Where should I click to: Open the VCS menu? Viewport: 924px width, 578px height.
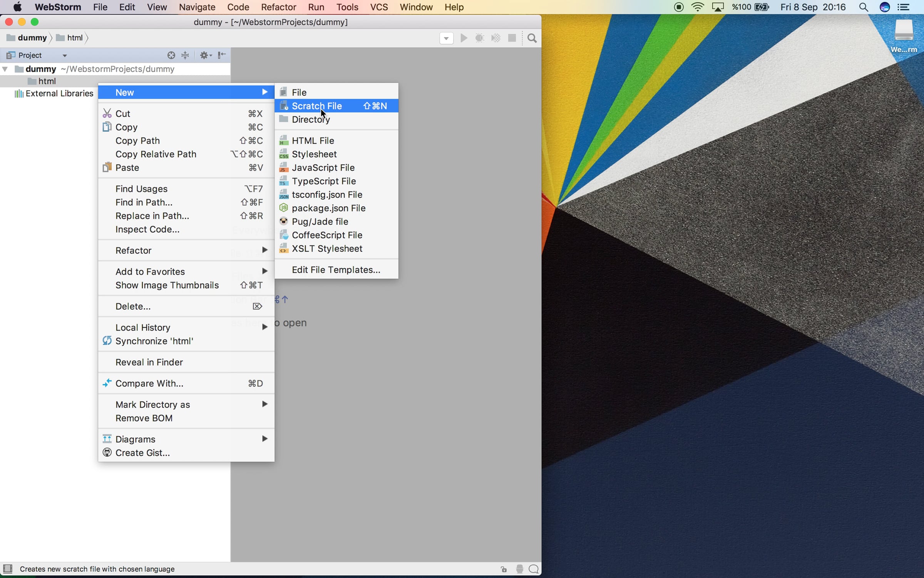coord(379,7)
